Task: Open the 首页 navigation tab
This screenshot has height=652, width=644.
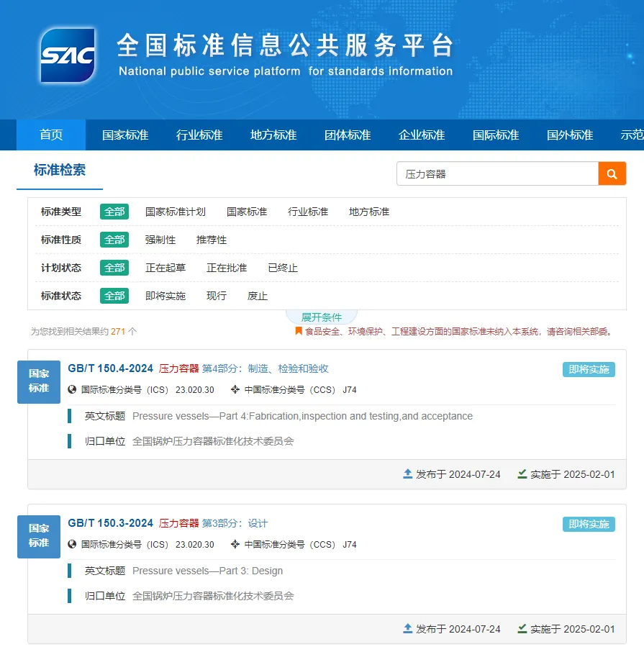Action: pyautogui.click(x=51, y=135)
